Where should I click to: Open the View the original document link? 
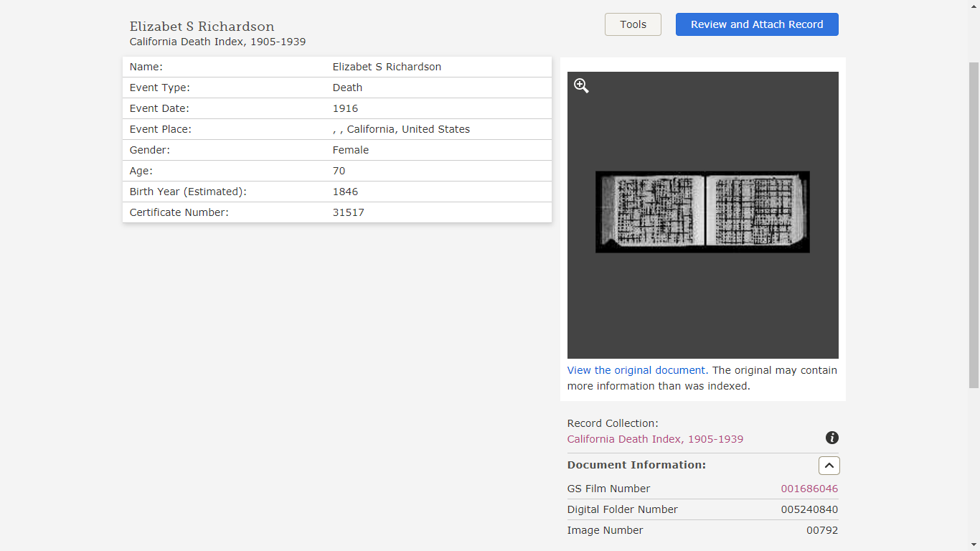(x=636, y=370)
